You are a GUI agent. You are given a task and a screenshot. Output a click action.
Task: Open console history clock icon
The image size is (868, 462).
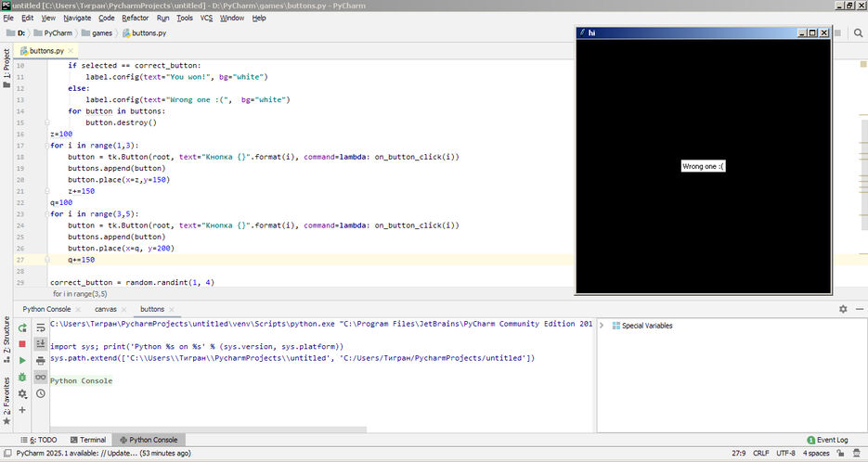41,394
